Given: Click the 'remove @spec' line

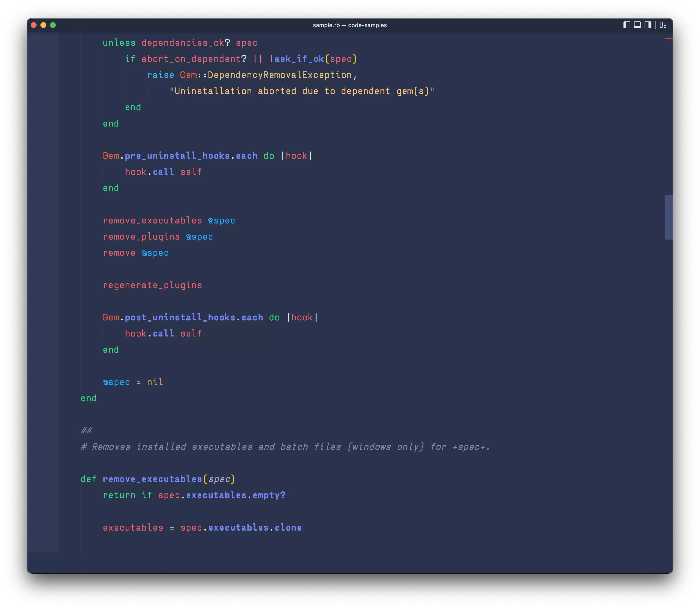Looking at the screenshot, I should pyautogui.click(x=136, y=253).
